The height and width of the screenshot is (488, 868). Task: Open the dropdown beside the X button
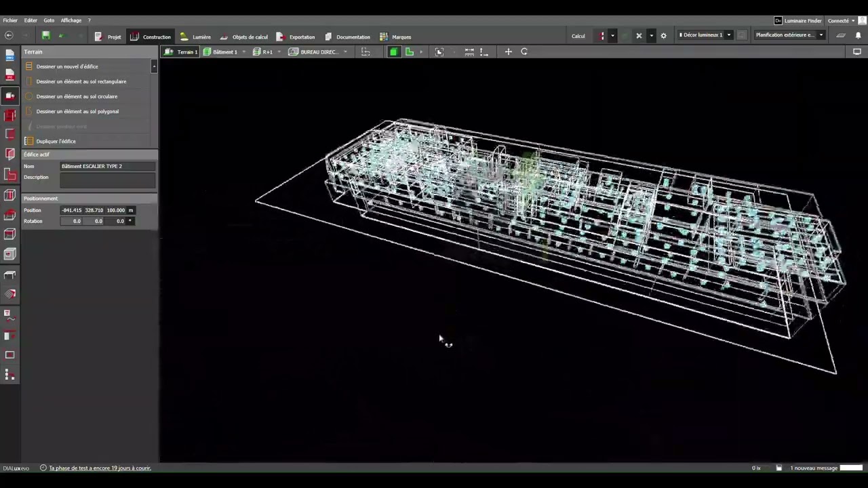coord(651,35)
